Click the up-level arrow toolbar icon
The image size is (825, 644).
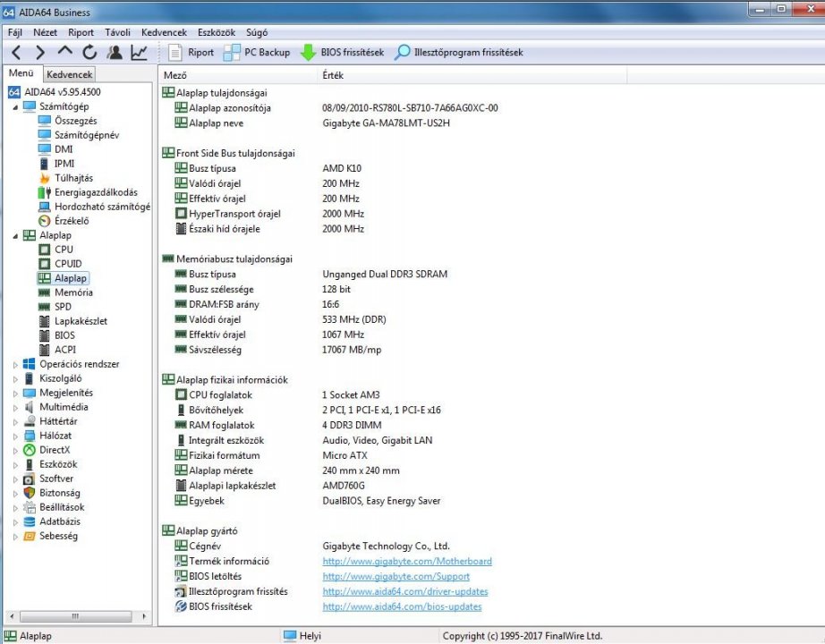point(64,52)
